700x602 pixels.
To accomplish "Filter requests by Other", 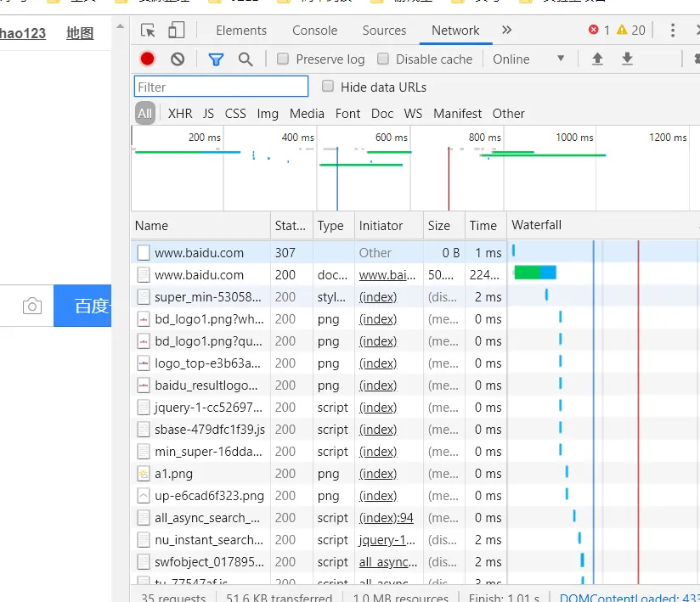I will pos(509,113).
